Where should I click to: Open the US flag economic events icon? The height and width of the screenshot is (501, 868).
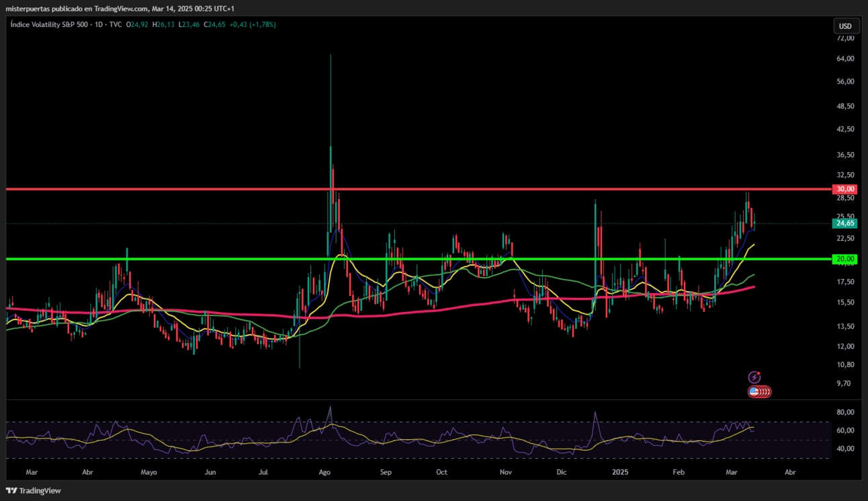click(754, 391)
